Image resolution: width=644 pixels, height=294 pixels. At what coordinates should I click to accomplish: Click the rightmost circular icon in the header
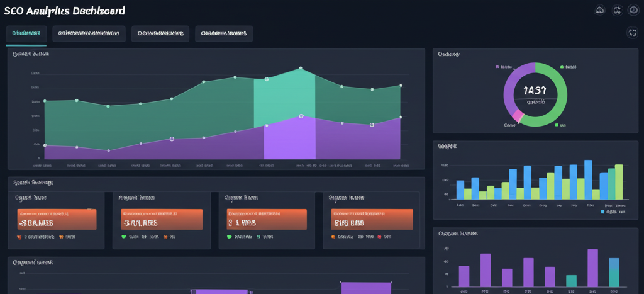pyautogui.click(x=633, y=11)
